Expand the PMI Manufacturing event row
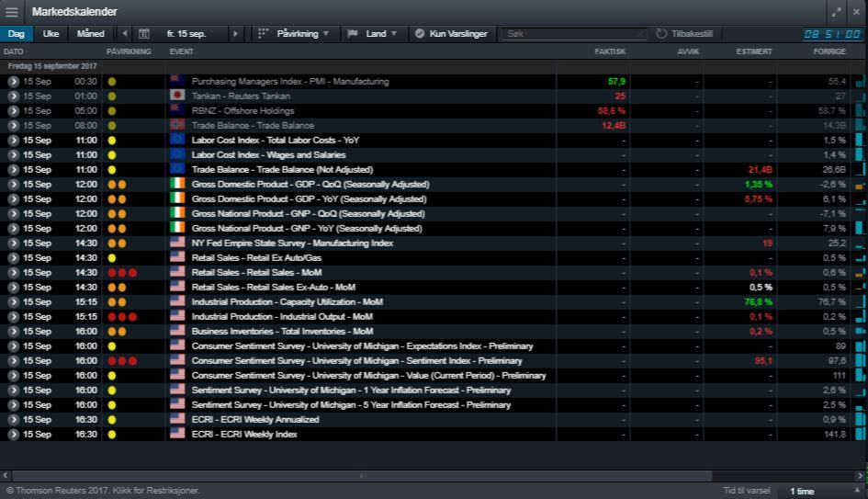The height and width of the screenshot is (499, 868). coord(13,82)
